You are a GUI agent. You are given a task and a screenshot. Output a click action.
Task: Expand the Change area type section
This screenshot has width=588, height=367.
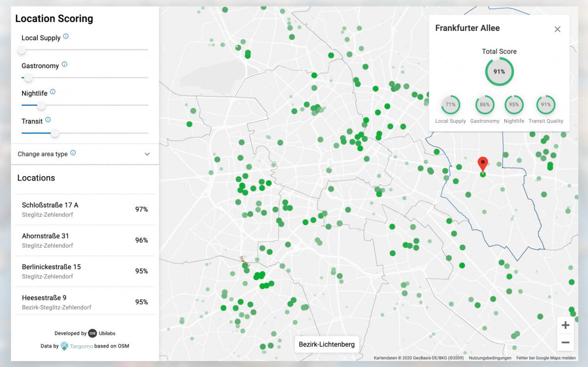147,154
